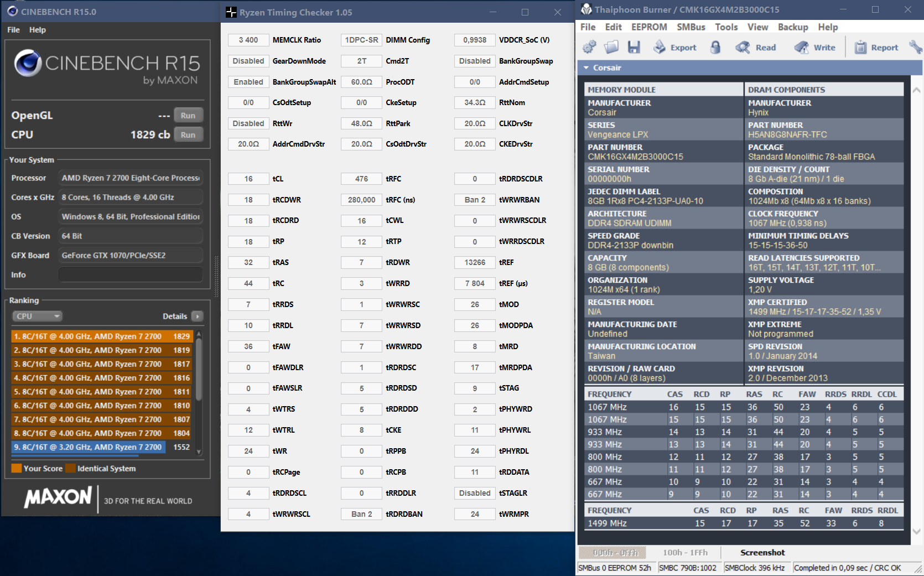Open the Report view from the toolbar
Screen dimensions: 924x576
point(876,48)
